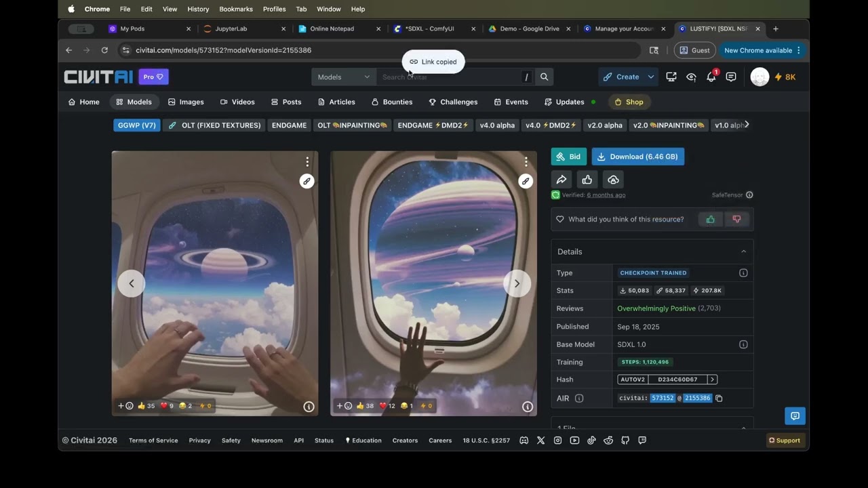Open the right image's three-dot menu
Image resolution: width=868 pixels, height=488 pixels.
[526, 162]
